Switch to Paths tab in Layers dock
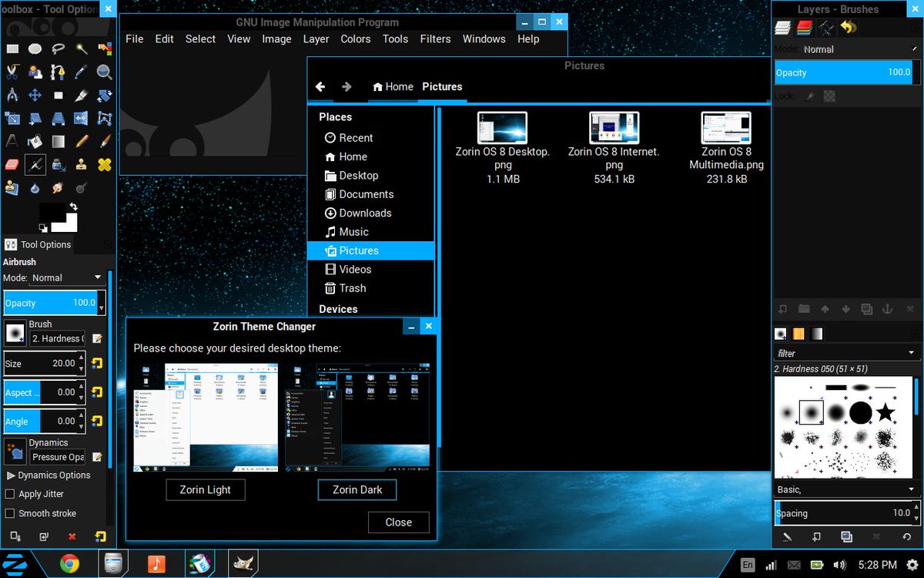Screen dimensions: 924x578 pyautogui.click(x=826, y=28)
